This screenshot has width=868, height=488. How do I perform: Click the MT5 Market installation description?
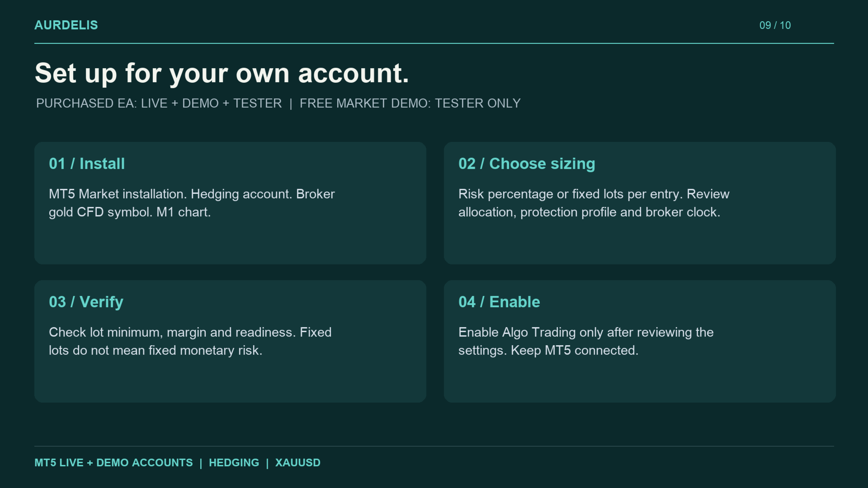point(192,203)
